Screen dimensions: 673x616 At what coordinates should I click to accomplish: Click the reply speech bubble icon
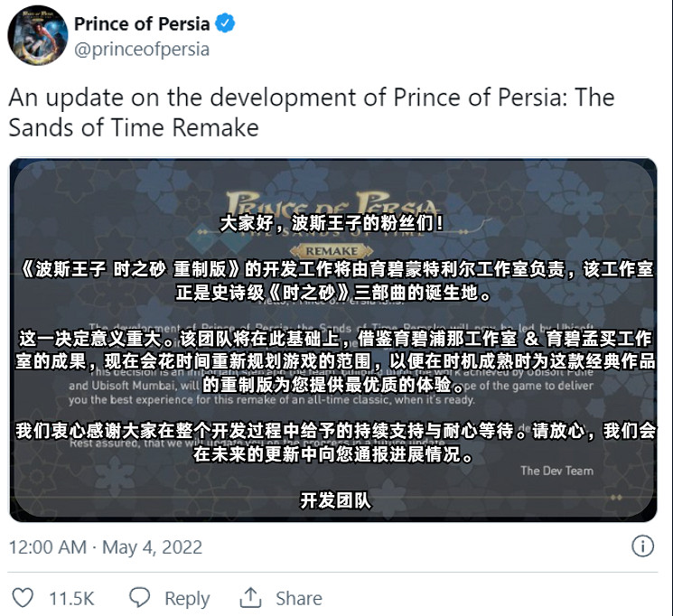(x=140, y=598)
